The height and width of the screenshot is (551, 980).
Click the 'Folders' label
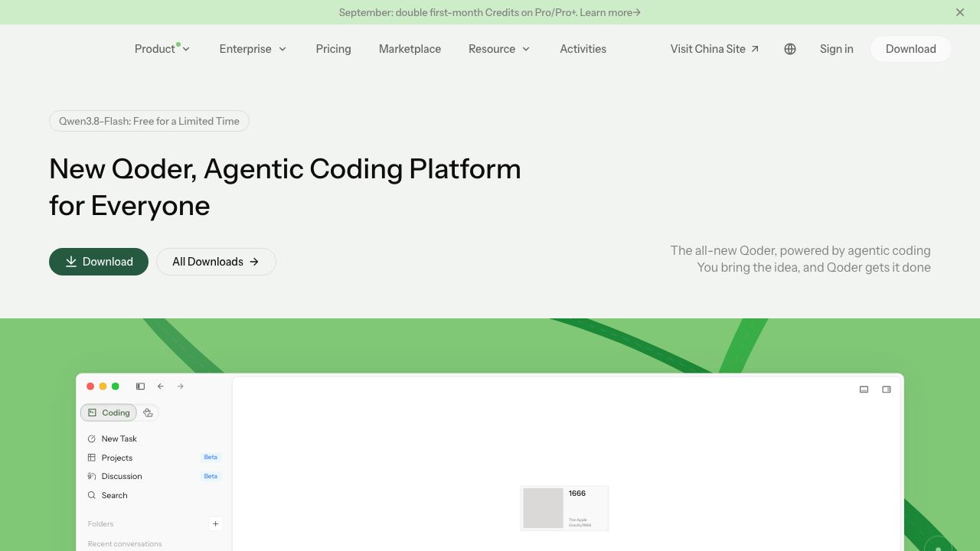click(100, 524)
